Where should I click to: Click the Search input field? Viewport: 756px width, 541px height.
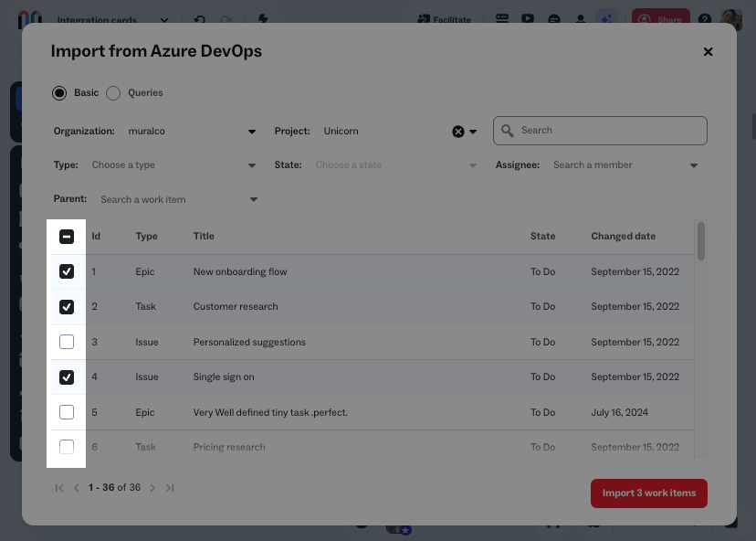[x=600, y=131]
